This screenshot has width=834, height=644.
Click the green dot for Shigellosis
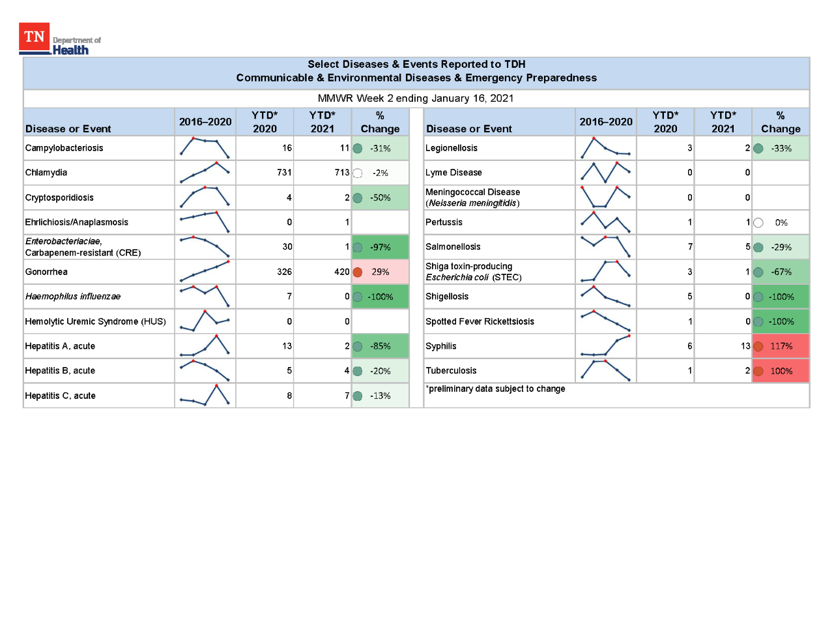click(x=758, y=297)
